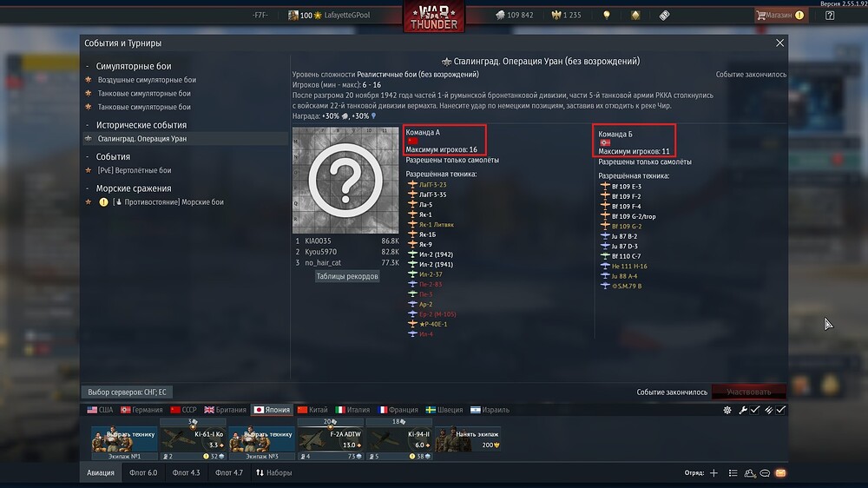Collapse the Морские сражения section

(87, 188)
